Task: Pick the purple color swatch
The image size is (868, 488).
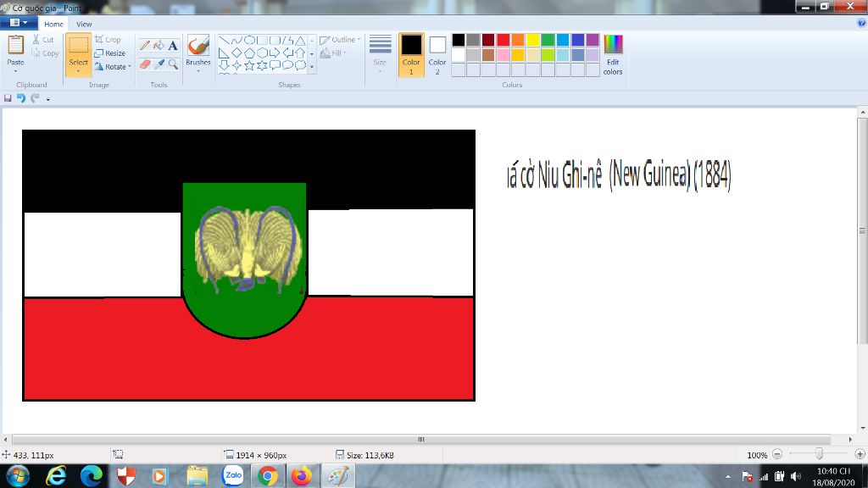Action: point(593,40)
